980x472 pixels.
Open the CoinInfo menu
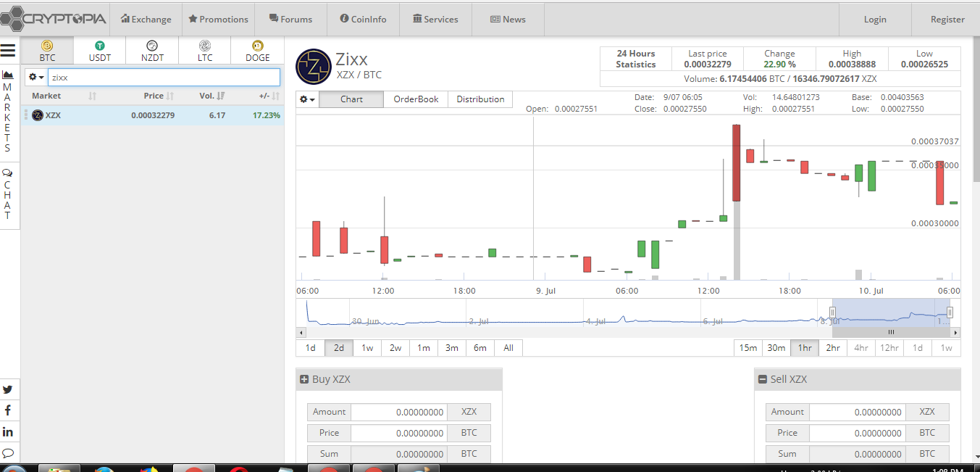click(x=363, y=20)
